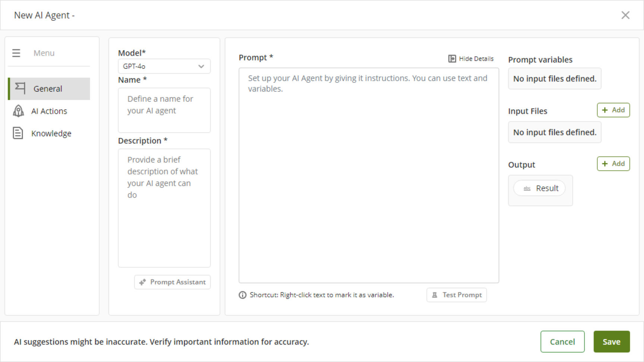Click the General flag icon
The height and width of the screenshot is (362, 644).
pos(20,88)
